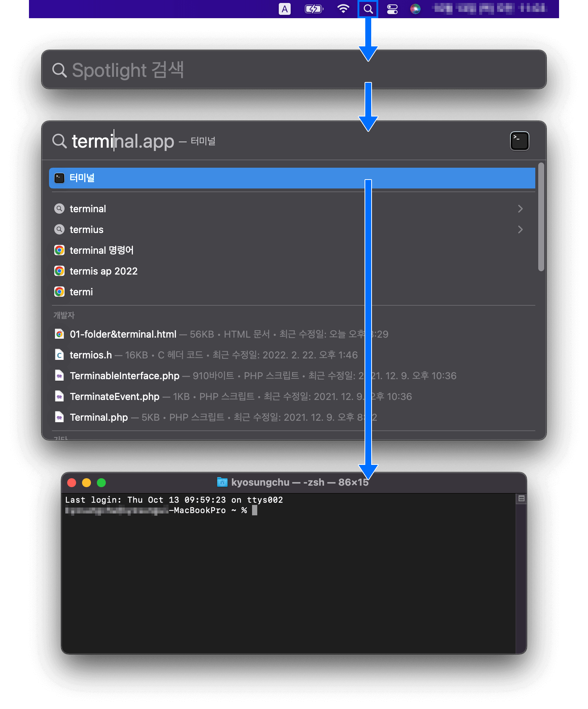The width and height of the screenshot is (588, 709).
Task: Click 'kyosungchu — -zsh — 86×15' window title
Action: 300,482
